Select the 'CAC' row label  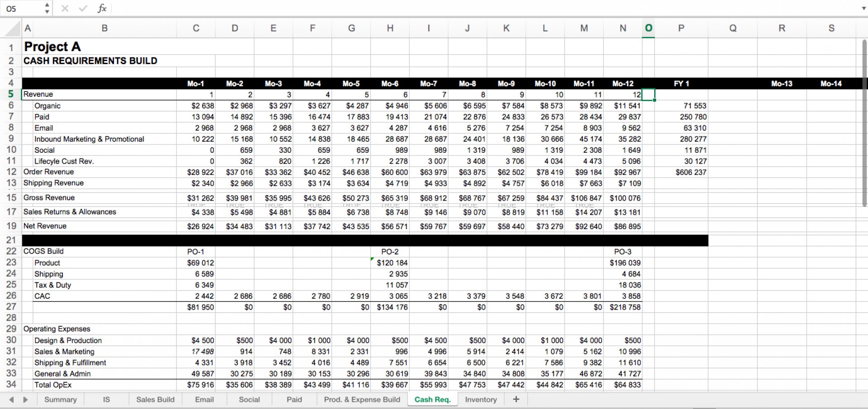click(x=42, y=296)
